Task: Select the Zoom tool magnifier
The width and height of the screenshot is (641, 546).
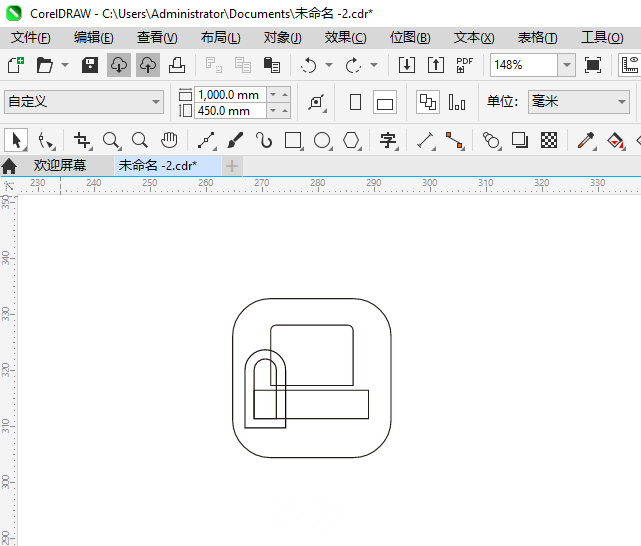Action: [x=111, y=141]
